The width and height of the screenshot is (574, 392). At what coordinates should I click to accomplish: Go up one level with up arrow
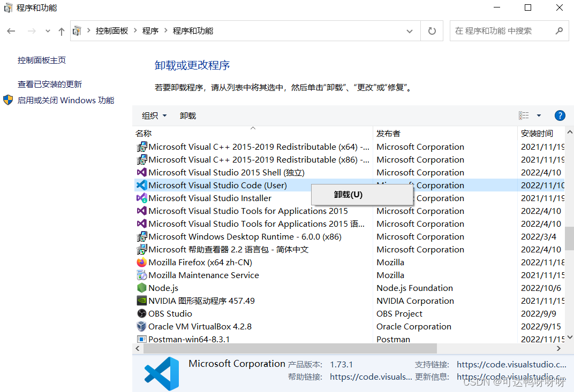tap(62, 32)
